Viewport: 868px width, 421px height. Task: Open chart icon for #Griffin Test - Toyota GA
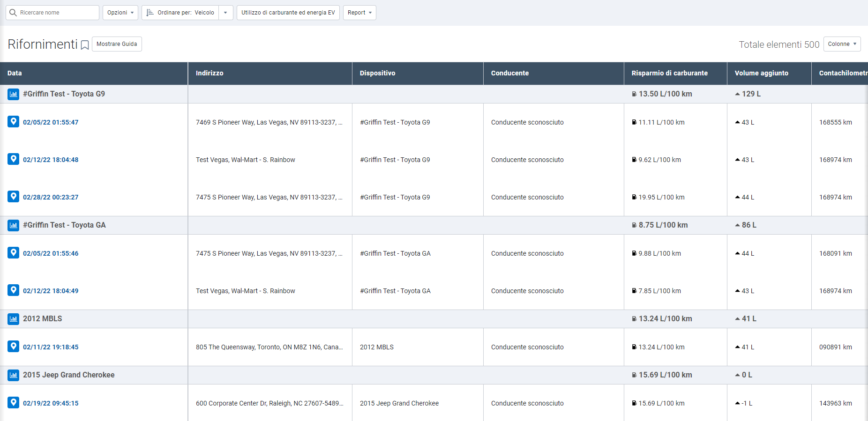click(x=14, y=225)
